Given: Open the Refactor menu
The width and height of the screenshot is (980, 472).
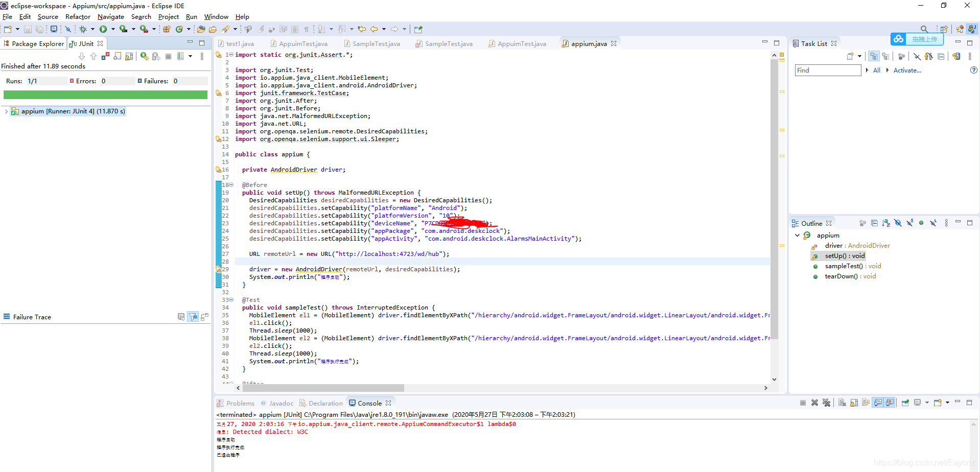Looking at the screenshot, I should pos(78,17).
